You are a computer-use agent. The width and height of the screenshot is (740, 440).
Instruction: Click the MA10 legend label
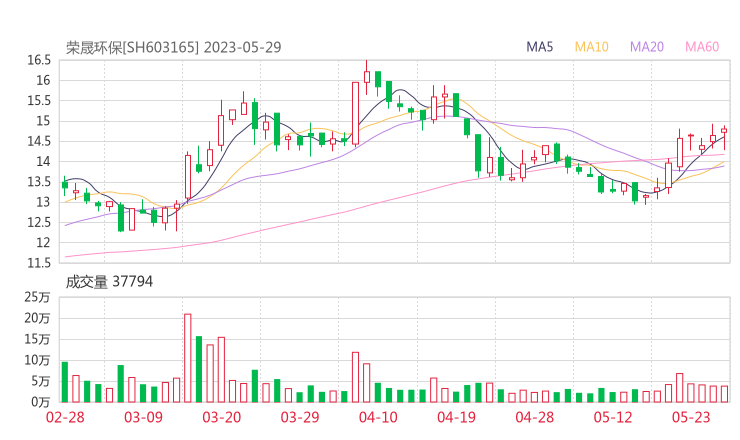[591, 47]
